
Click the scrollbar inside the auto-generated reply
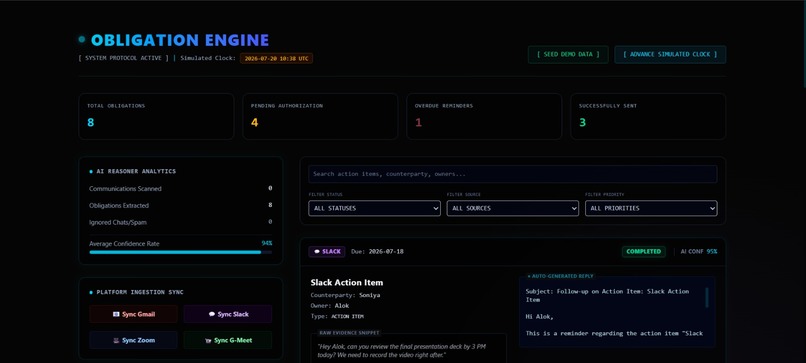706,297
